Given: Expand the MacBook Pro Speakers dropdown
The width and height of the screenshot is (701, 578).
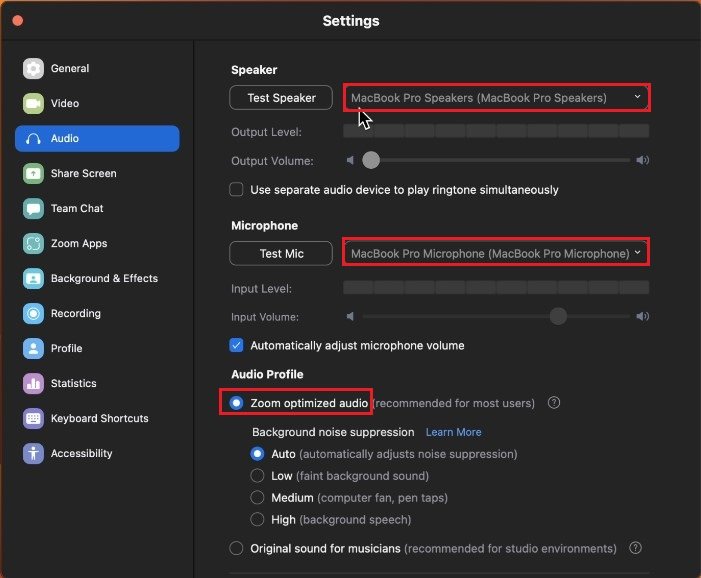Looking at the screenshot, I should tap(497, 98).
